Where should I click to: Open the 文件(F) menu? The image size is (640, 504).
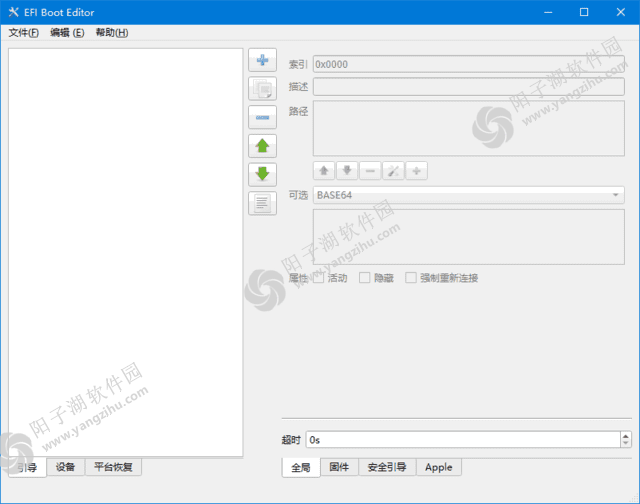pos(24,33)
